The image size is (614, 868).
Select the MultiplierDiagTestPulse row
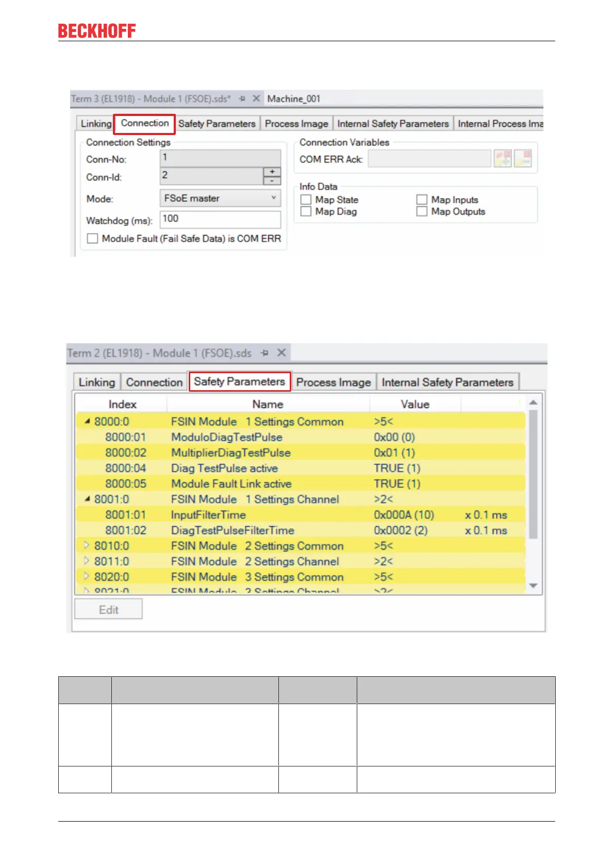click(x=301, y=453)
